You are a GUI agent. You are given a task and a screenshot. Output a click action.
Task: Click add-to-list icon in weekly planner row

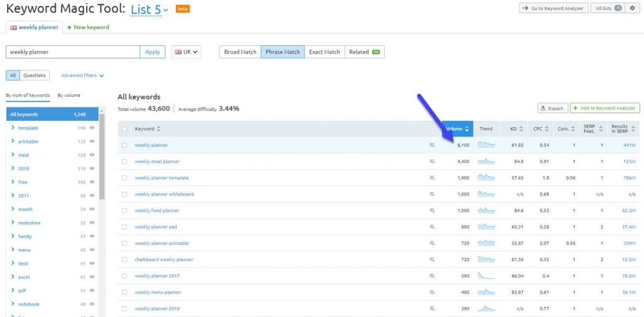(431, 145)
